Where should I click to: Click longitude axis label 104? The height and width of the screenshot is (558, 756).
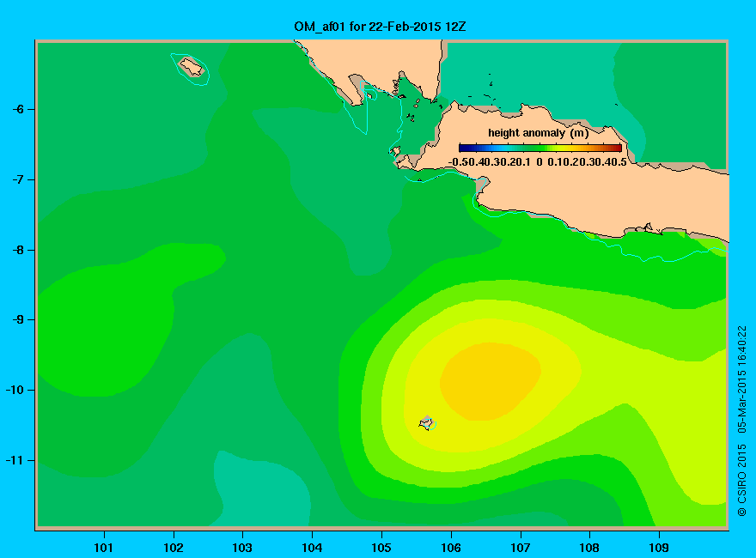coord(312,548)
